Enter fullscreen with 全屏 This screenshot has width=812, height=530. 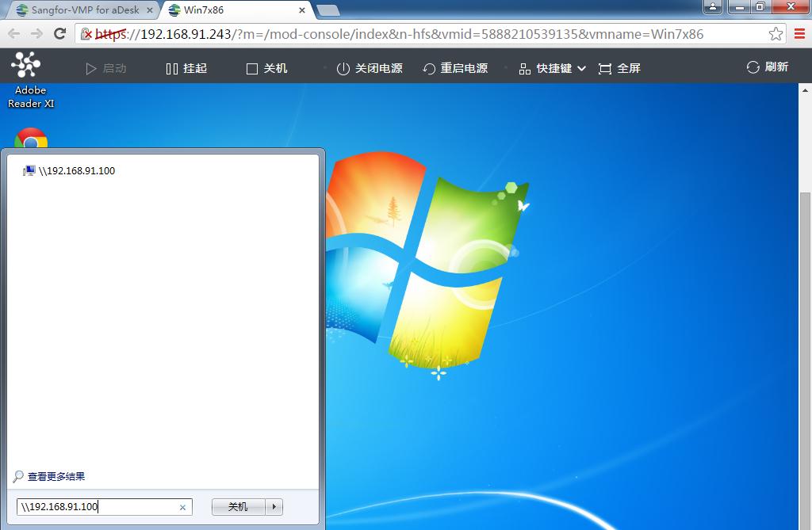(x=619, y=68)
